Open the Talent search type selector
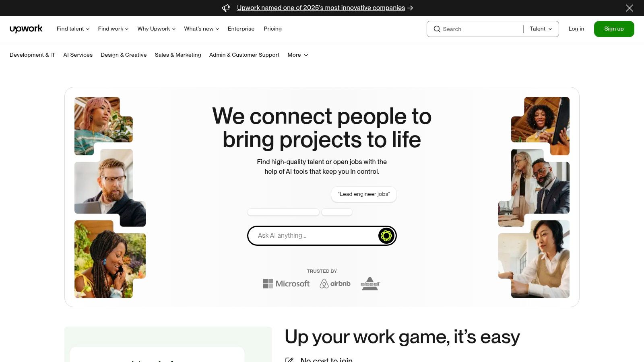This screenshot has width=644, height=362. pos(541,29)
